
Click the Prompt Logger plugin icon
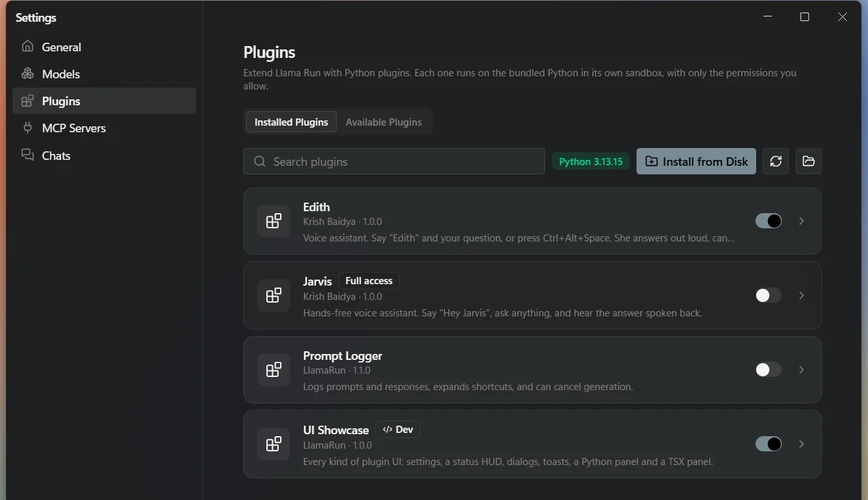pos(274,370)
